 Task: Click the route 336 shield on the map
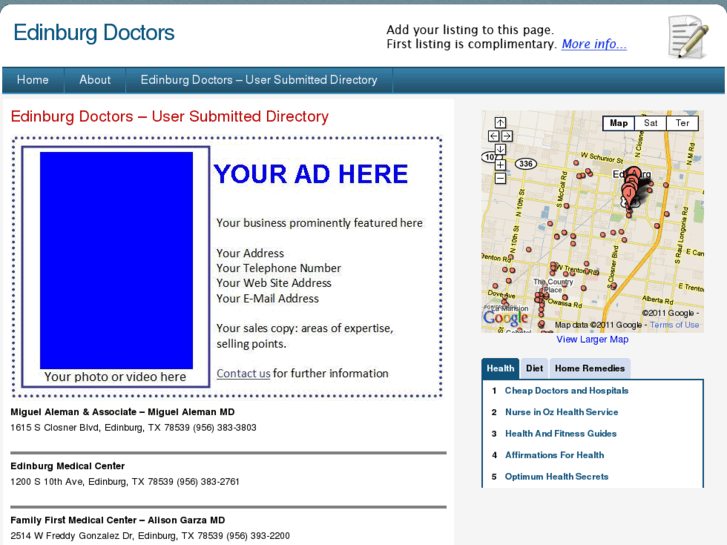(526, 163)
